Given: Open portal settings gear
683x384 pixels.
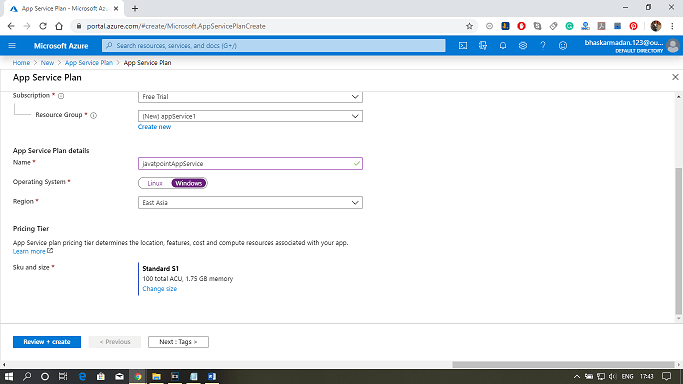Looking at the screenshot, I should [x=523, y=46].
